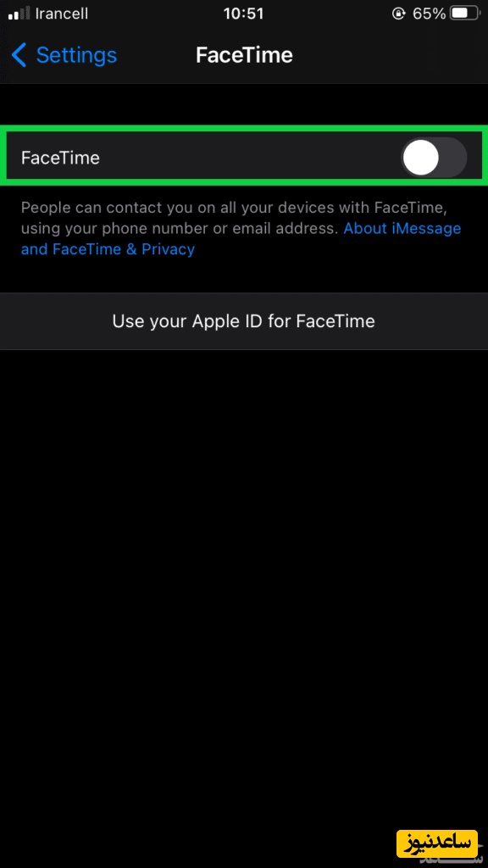Tap the FaceTime page title header
The width and height of the screenshot is (488, 868).
(x=244, y=55)
